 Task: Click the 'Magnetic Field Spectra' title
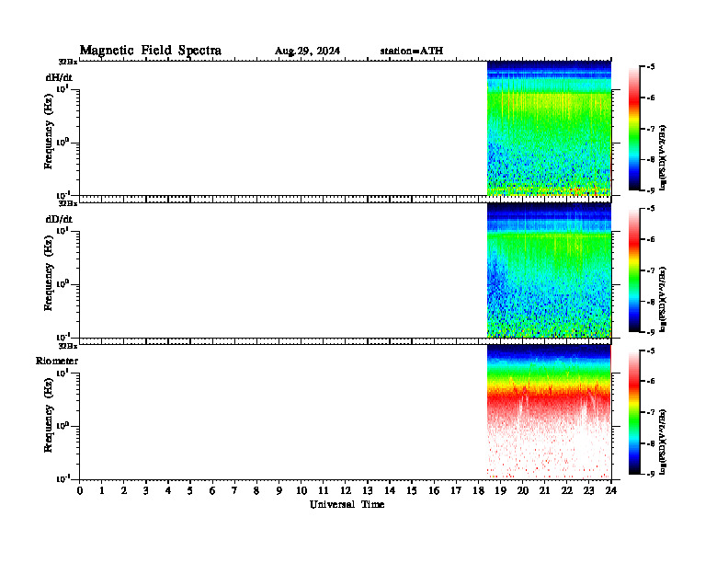[x=151, y=51]
